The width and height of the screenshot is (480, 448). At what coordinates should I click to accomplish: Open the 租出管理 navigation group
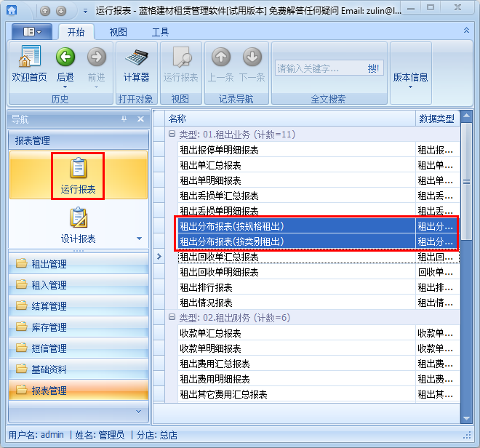tap(78, 264)
